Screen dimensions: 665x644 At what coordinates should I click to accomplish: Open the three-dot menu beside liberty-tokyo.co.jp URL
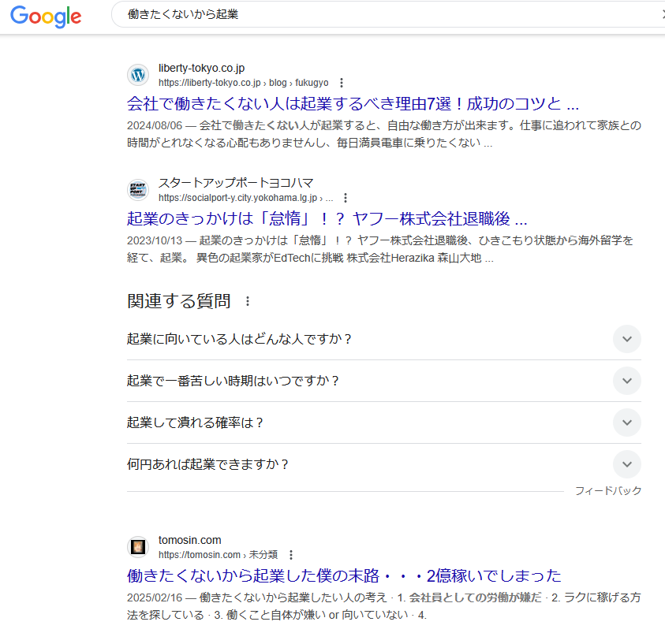pos(342,83)
